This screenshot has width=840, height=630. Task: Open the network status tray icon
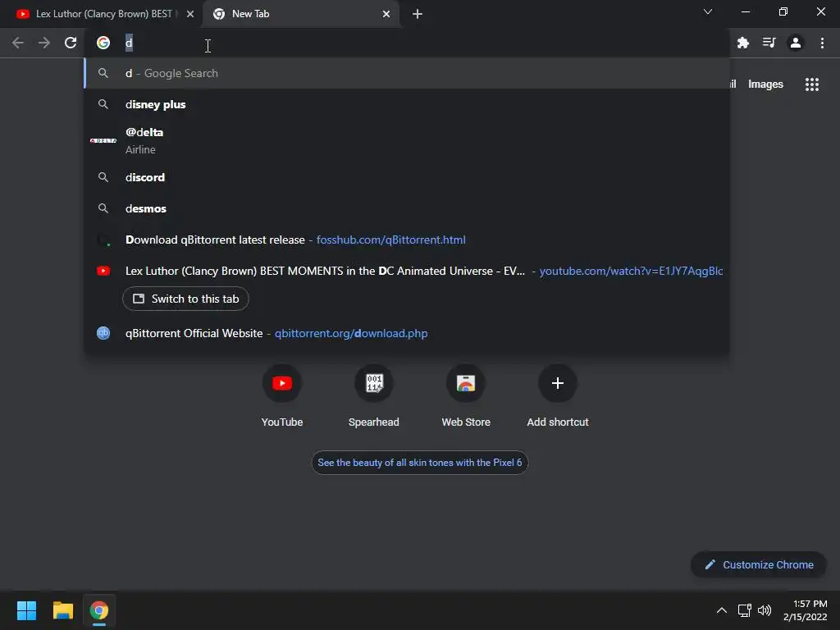point(744,610)
